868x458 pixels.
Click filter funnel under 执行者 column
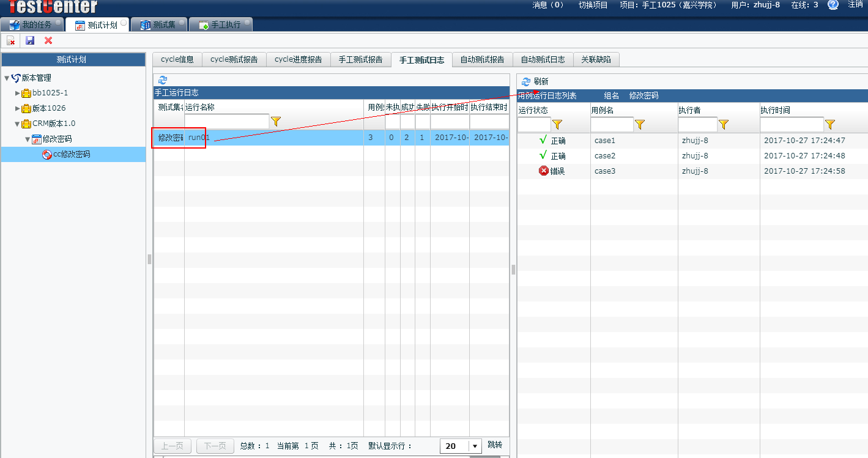point(724,125)
